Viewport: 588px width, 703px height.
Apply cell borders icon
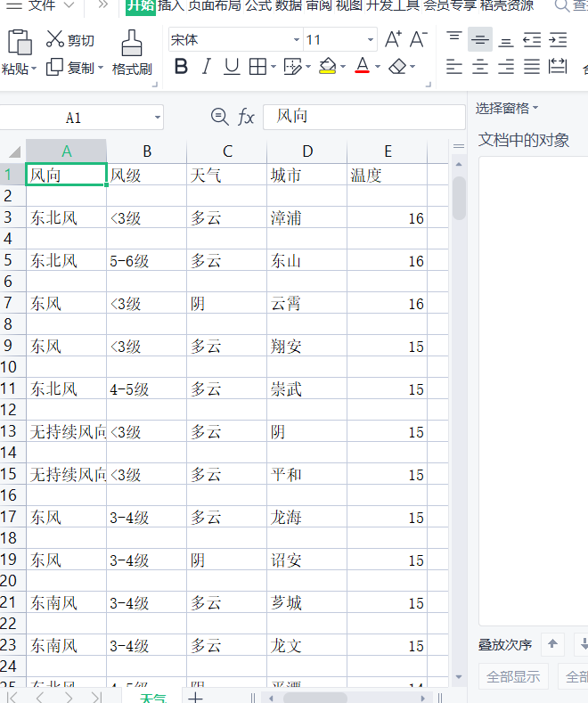point(257,67)
